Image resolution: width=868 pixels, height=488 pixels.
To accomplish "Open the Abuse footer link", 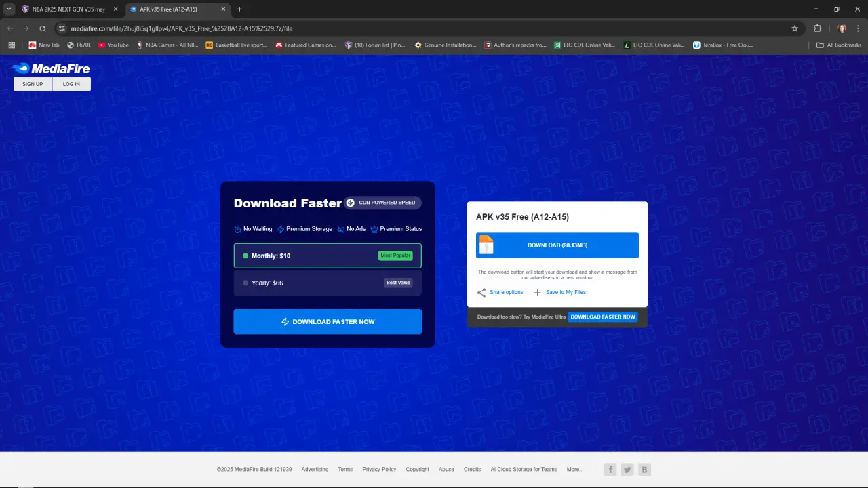I will [x=446, y=470].
